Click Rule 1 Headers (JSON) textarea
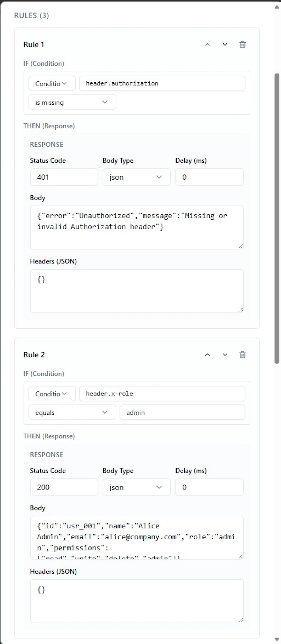The image size is (281, 644). click(x=137, y=291)
